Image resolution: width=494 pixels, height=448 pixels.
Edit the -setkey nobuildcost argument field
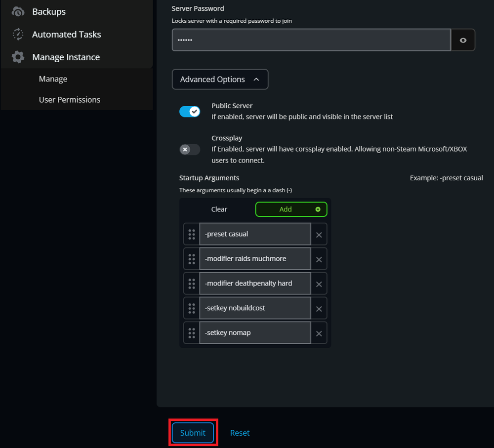(x=254, y=308)
